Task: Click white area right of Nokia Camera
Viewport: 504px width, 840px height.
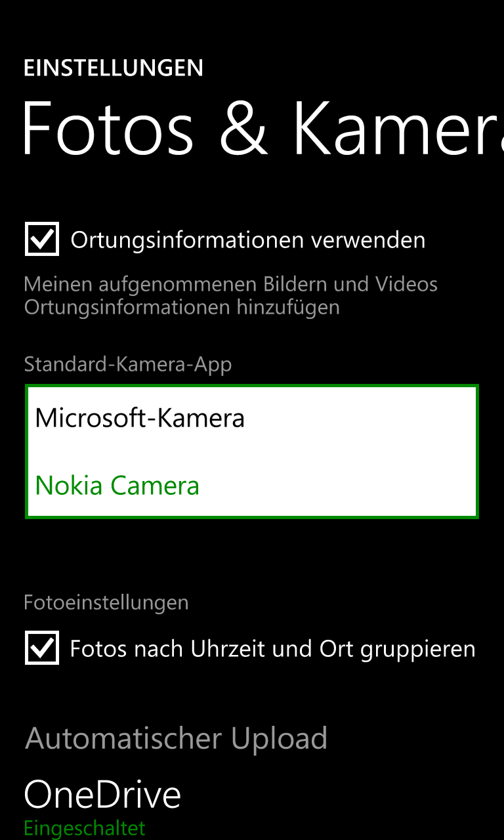Action: point(337,486)
